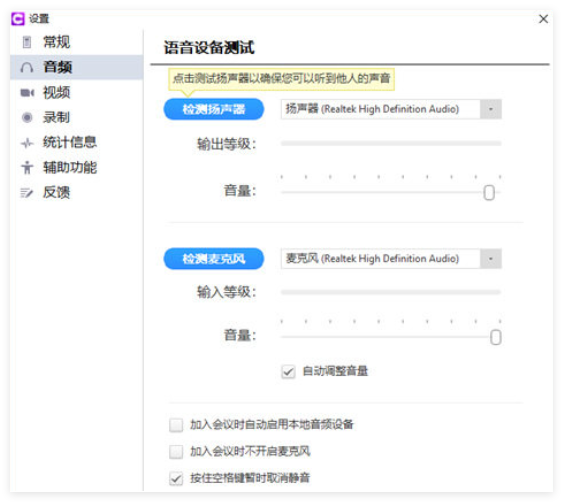
Task: Click the yellow speaker test tooltip
Action: (x=282, y=79)
